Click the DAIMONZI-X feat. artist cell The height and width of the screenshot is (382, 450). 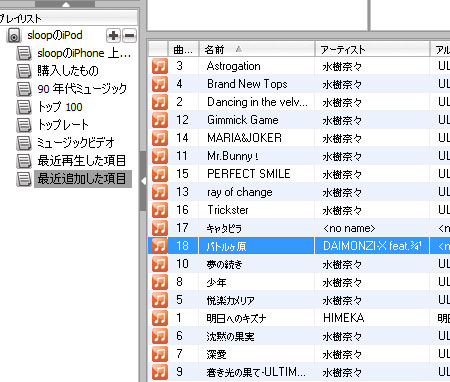tap(372, 246)
